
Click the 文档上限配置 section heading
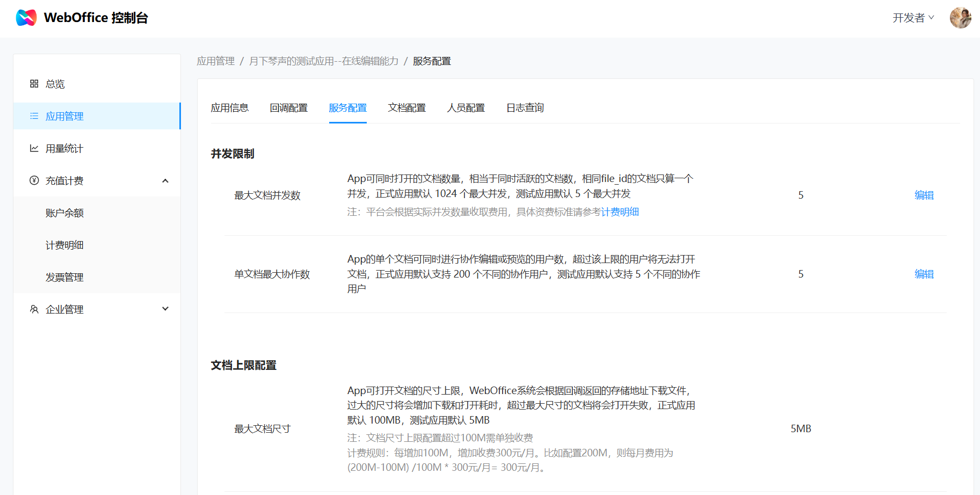[243, 365]
